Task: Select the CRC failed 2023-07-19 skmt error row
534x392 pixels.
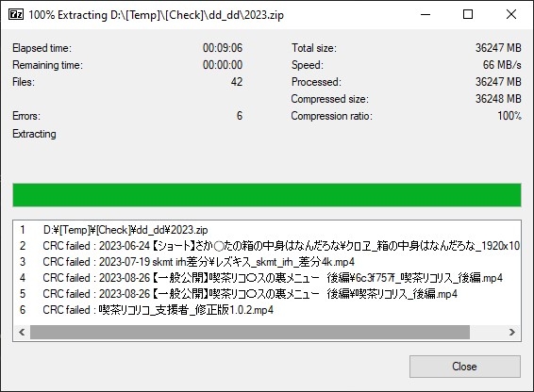Action: click(267, 262)
